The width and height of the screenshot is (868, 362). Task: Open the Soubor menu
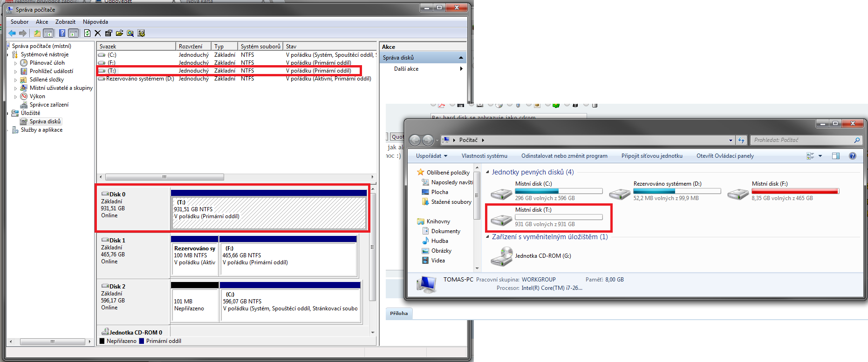[20, 22]
